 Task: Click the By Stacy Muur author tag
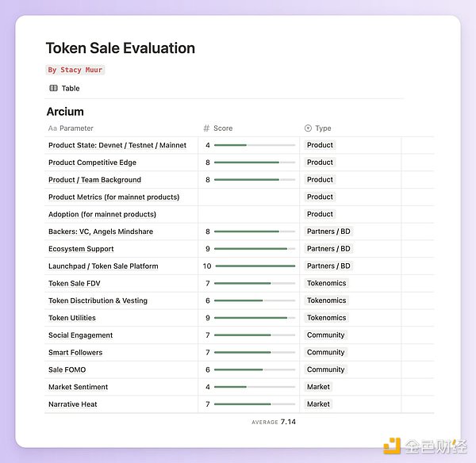point(75,70)
